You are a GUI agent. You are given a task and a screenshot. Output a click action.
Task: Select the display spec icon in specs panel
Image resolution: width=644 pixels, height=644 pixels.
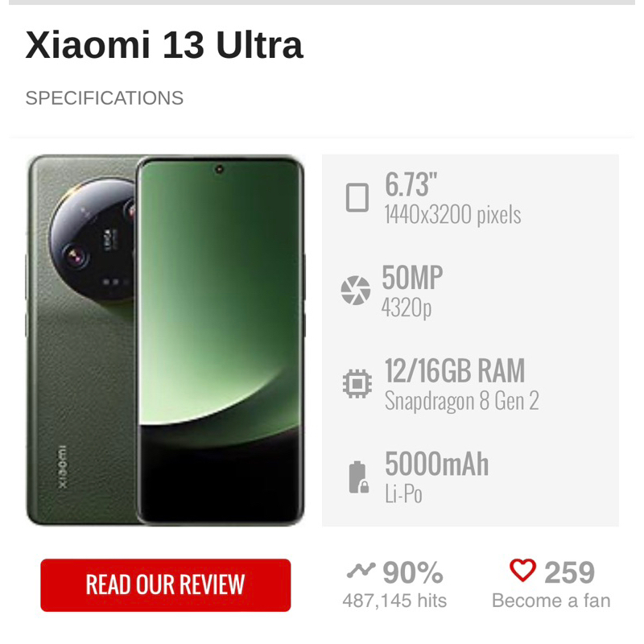356,197
